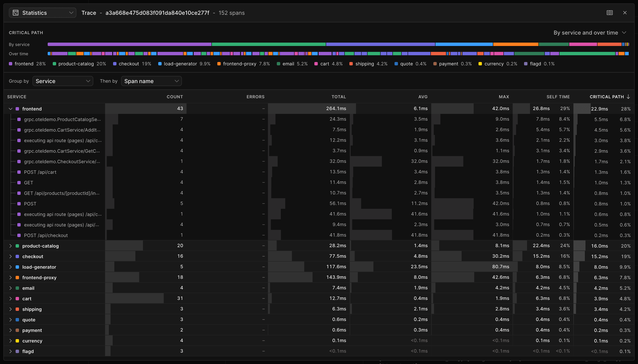
Task: Open the Statistics view dropdown
Action: click(x=42, y=13)
